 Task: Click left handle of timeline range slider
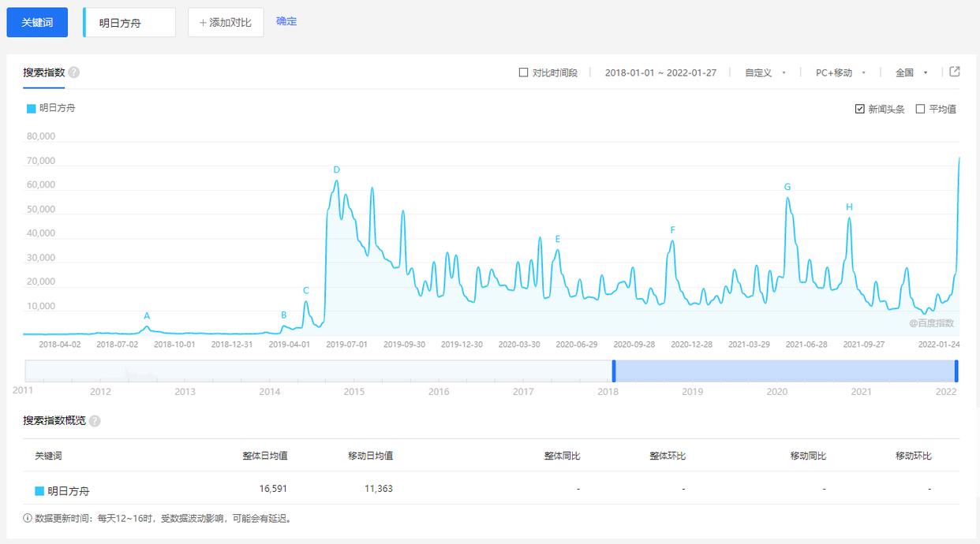click(614, 371)
